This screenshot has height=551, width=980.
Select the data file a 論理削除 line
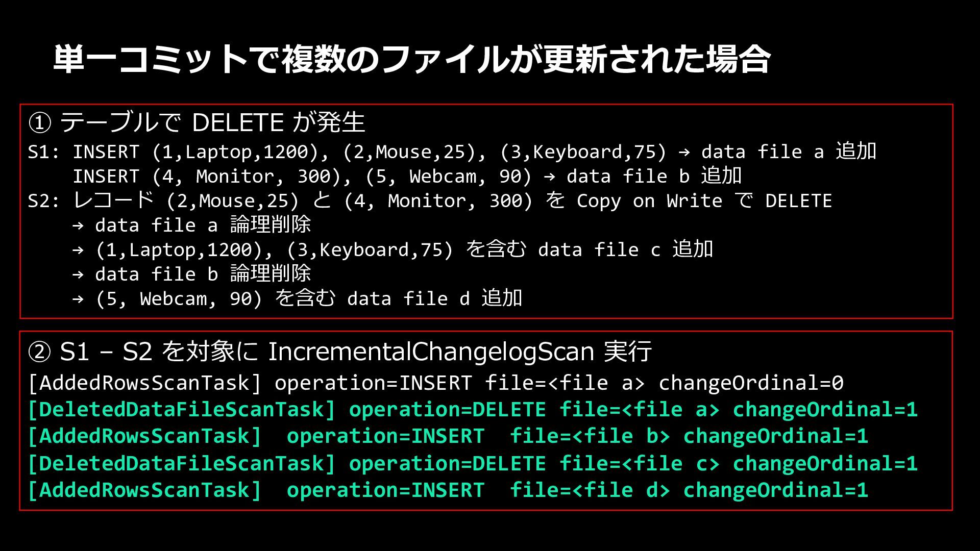pyautogui.click(x=192, y=225)
